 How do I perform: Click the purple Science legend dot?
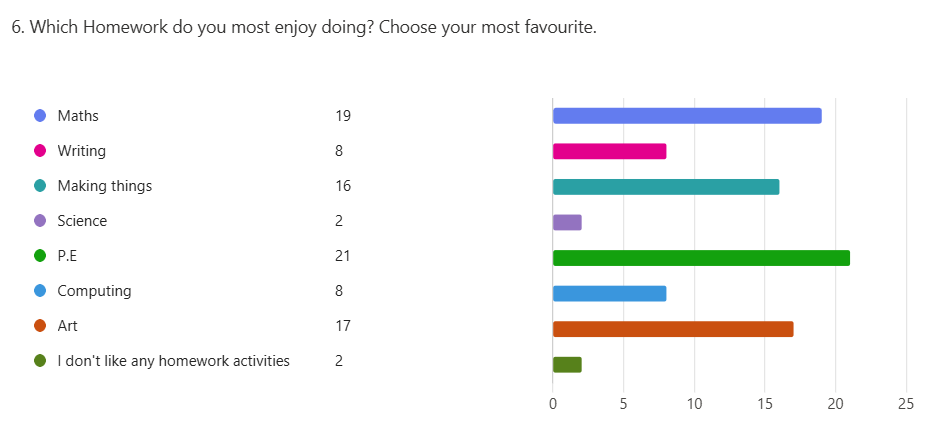tap(40, 221)
